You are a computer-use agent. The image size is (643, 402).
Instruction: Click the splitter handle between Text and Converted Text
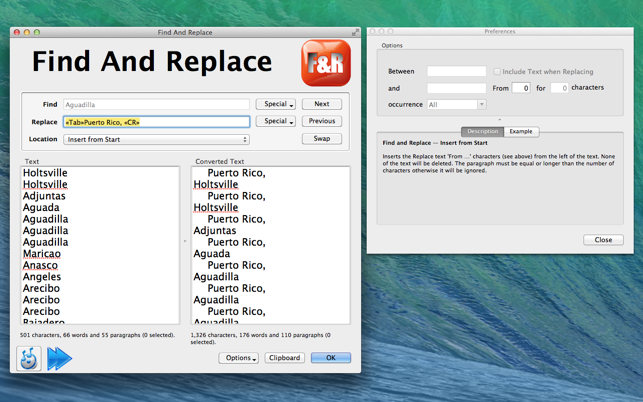click(x=185, y=241)
